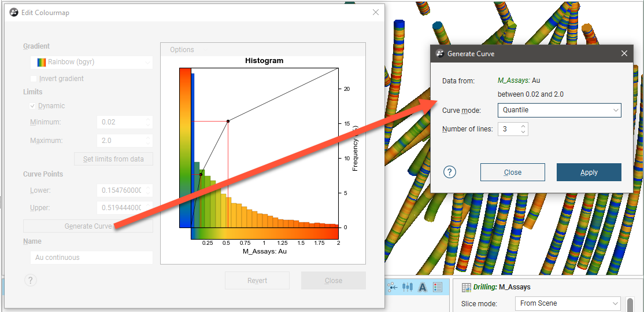644x312 pixels.
Task: Click the help icon in Edit Colourmap dialog
Action: point(31,280)
